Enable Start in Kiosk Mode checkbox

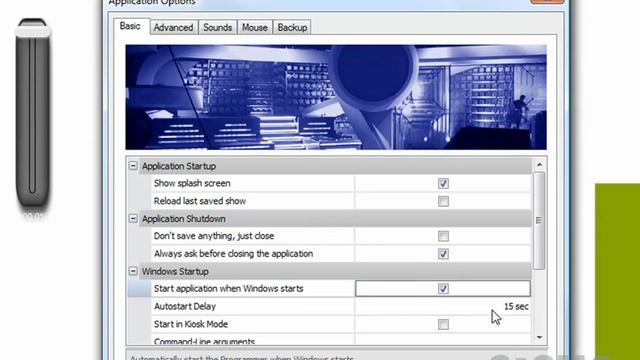(443, 324)
